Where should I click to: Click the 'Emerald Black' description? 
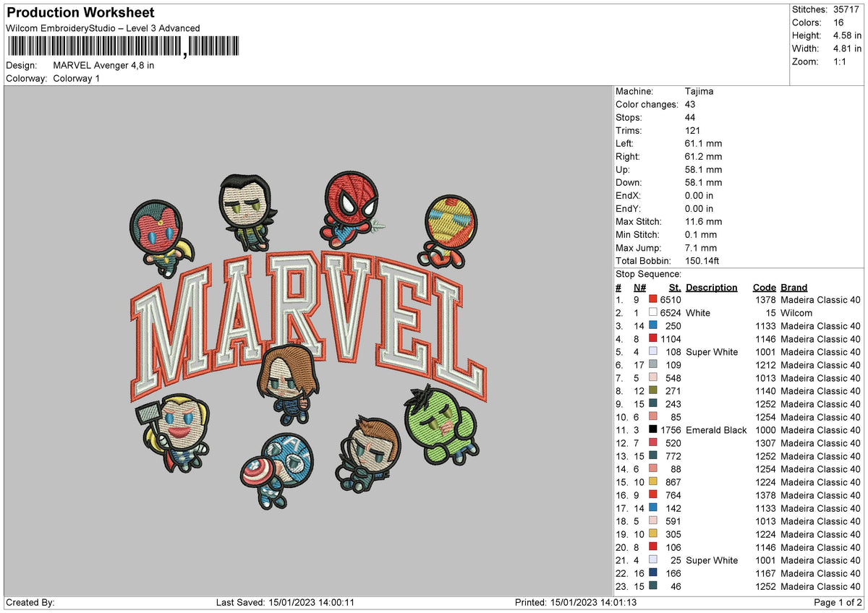pyautogui.click(x=716, y=430)
